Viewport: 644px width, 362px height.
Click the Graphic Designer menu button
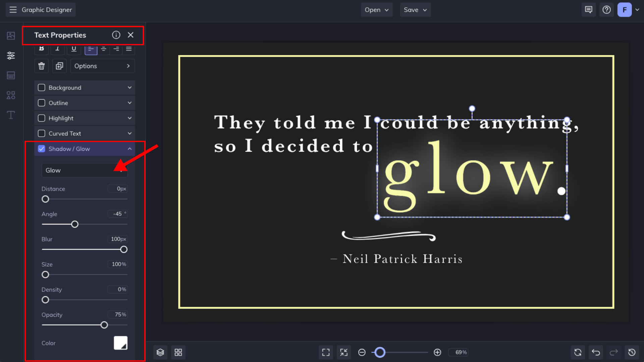(41, 10)
